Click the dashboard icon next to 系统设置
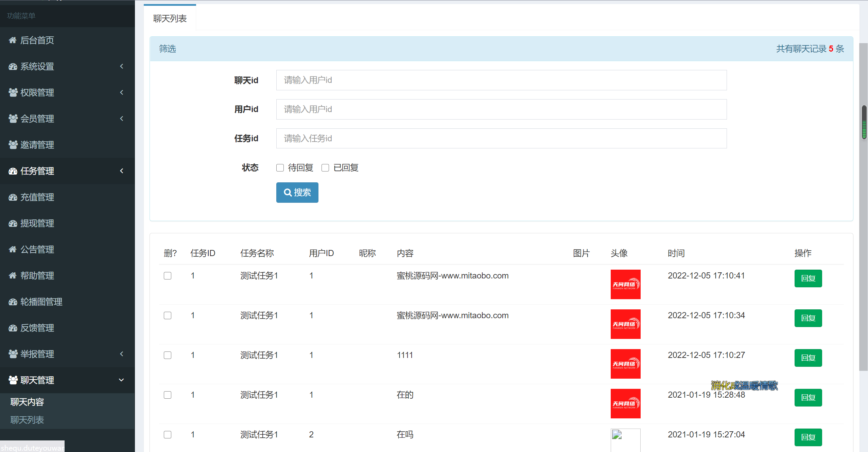868x452 pixels. (13, 67)
